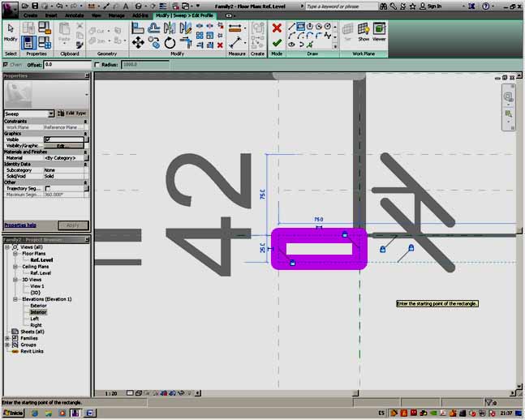Open the Annotate ribbon tab
Screen dimensions: 525x420
coord(75,15)
